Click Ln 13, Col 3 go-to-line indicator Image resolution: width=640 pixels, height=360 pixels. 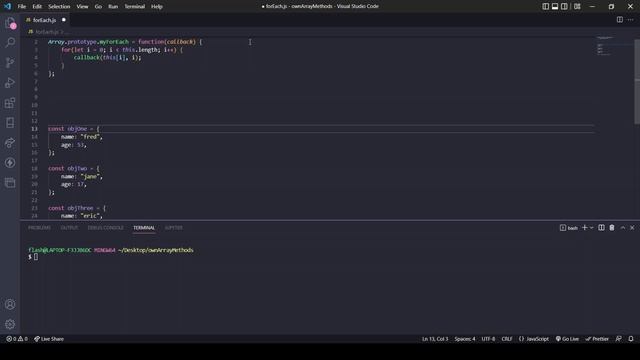pyautogui.click(x=435, y=339)
